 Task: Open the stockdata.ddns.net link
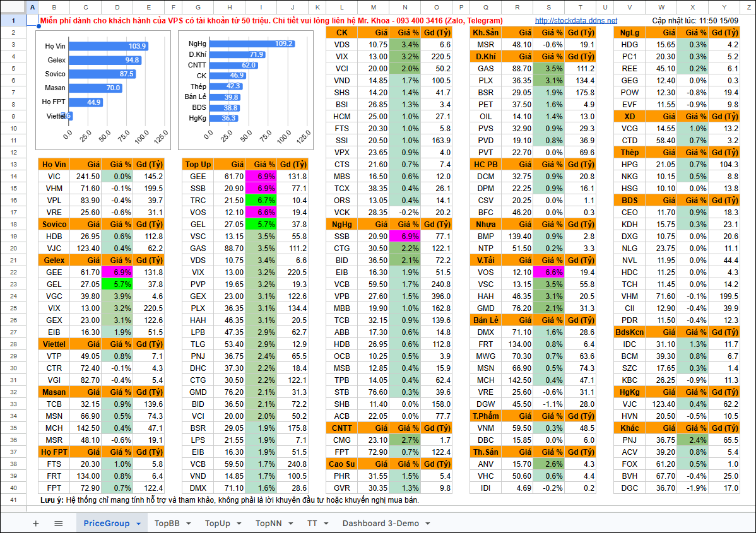pyautogui.click(x=576, y=21)
